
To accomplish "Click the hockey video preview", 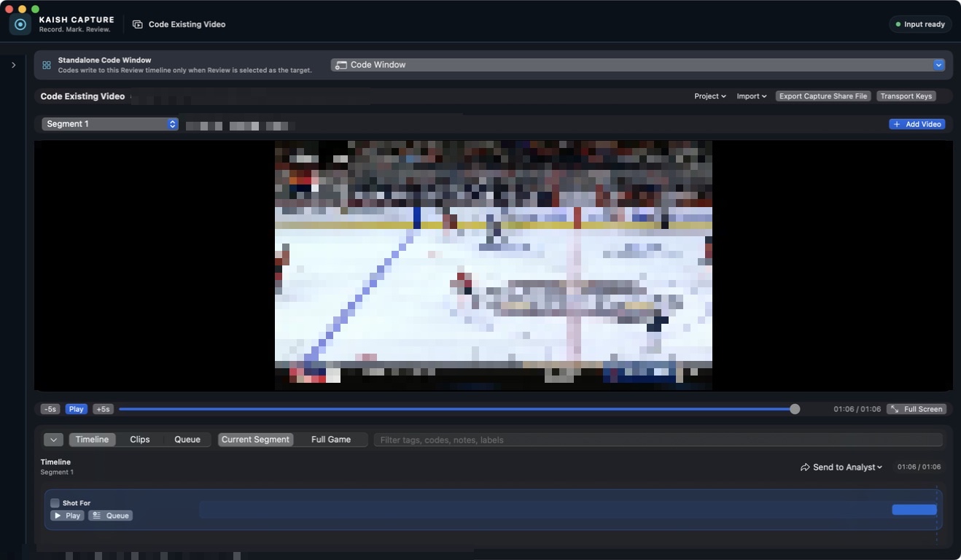I will coord(494,265).
